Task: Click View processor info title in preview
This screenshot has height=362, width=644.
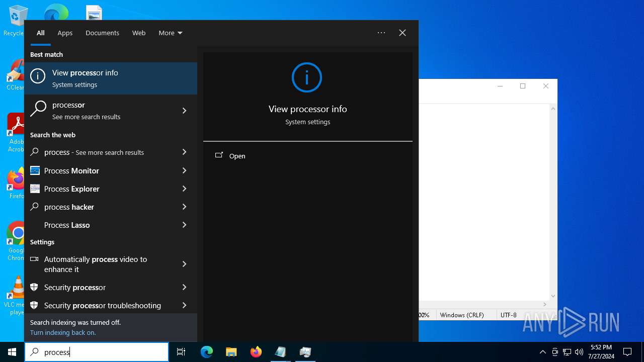Action: tap(308, 109)
